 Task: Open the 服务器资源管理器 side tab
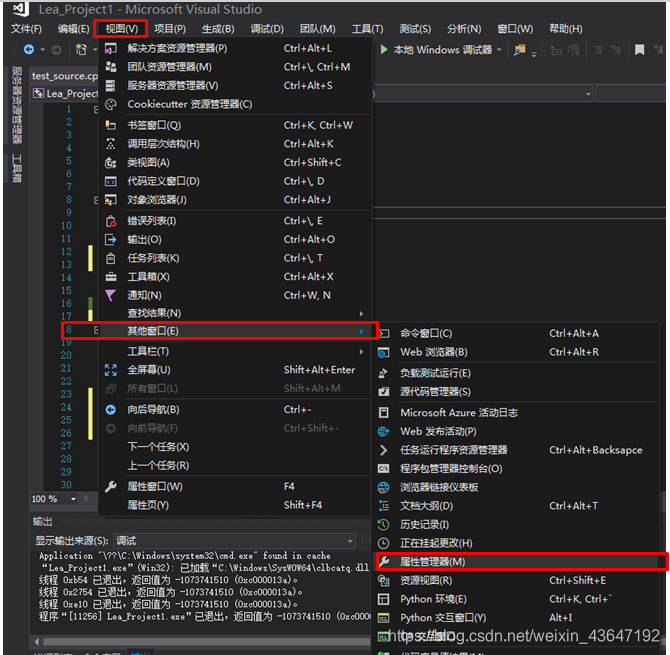point(17,105)
